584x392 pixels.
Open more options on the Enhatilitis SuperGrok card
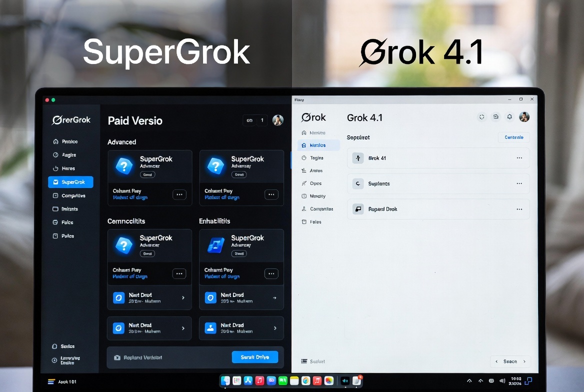[x=271, y=273]
